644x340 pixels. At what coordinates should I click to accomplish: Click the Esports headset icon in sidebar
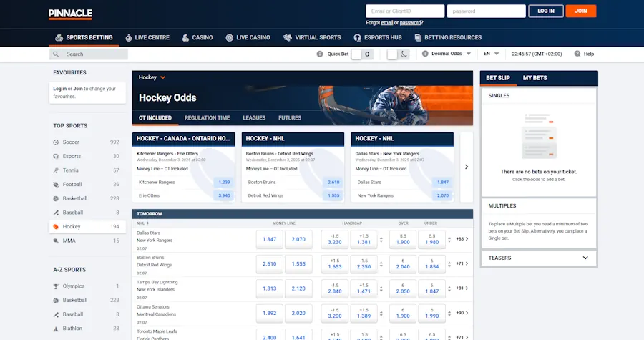pyautogui.click(x=56, y=157)
